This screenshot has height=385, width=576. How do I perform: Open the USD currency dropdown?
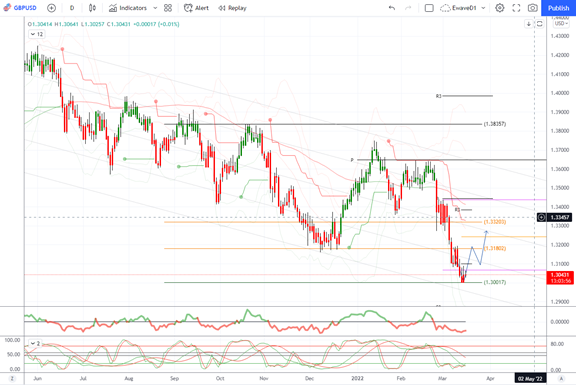click(561, 24)
